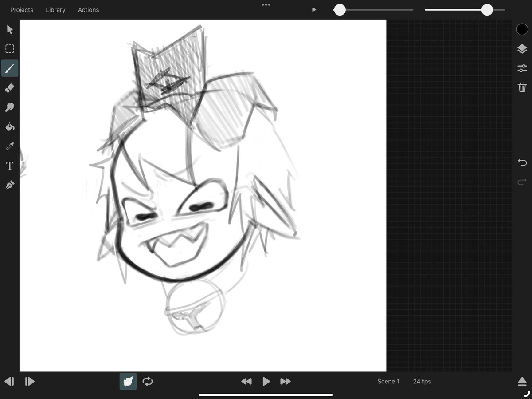Tap the three-dot multitasking button
The height and width of the screenshot is (399, 532).
[x=266, y=5]
